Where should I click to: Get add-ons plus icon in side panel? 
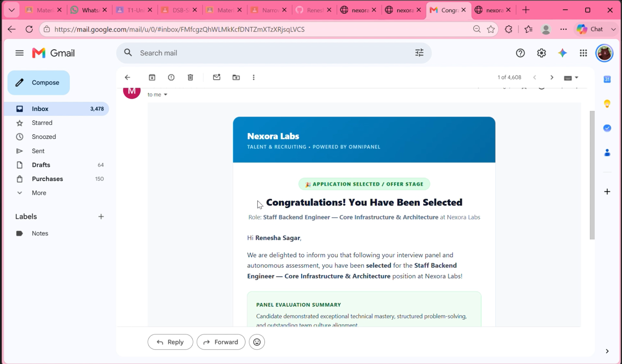(x=607, y=192)
